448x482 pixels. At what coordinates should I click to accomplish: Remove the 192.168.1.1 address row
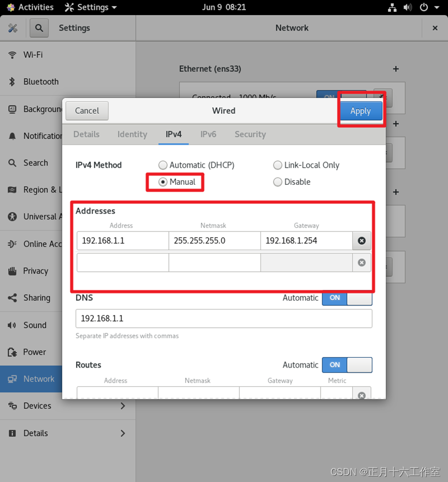362,241
